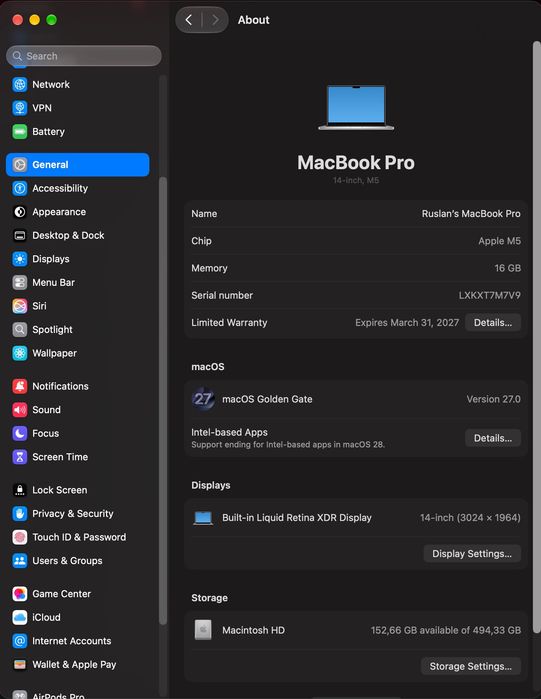541x699 pixels.
Task: Click the name Ruslan's MacBook Pro
Action: click(x=471, y=214)
